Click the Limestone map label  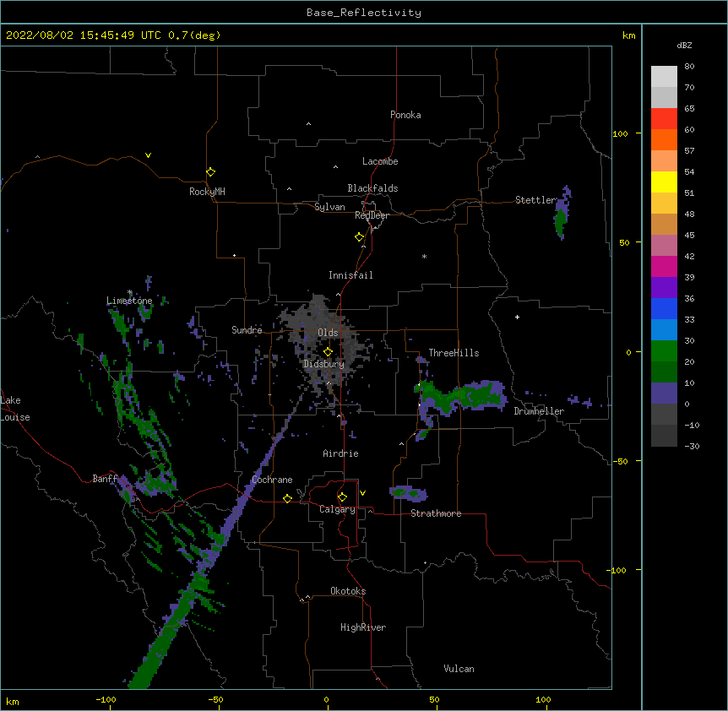pos(129,301)
